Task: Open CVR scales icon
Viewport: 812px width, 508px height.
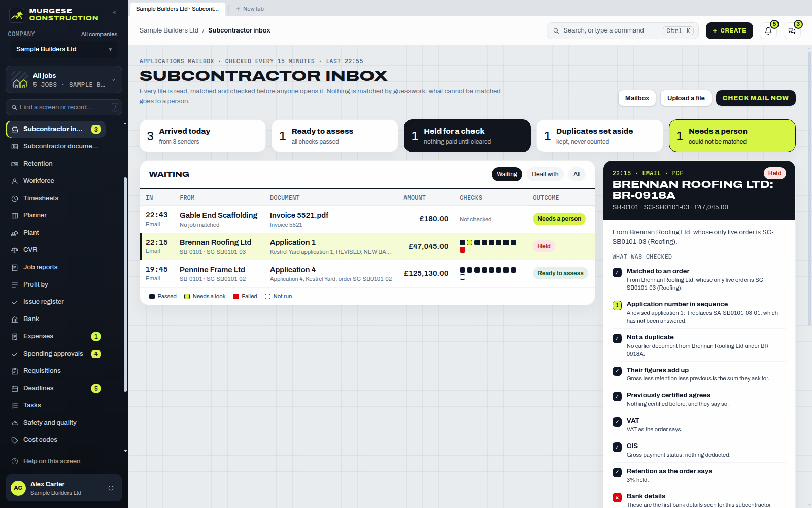Action: [x=15, y=250]
